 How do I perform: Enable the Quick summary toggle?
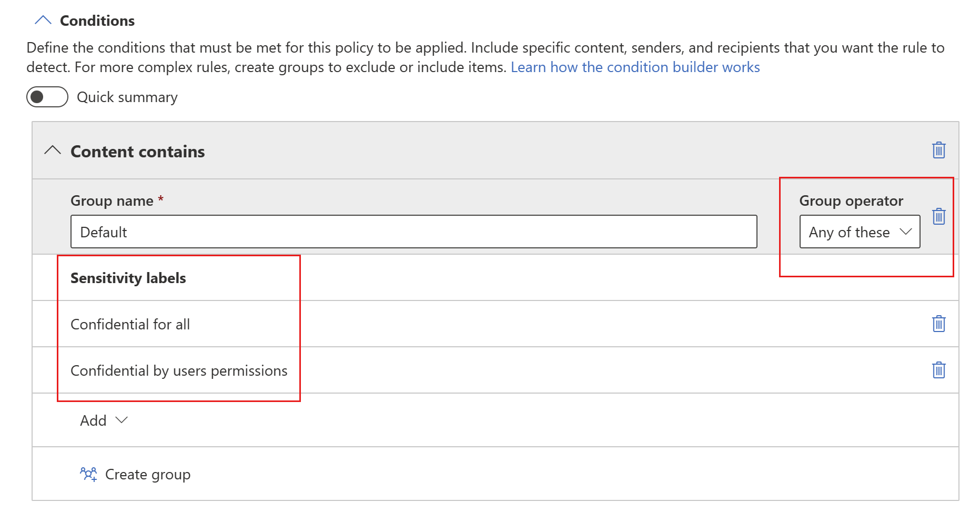click(x=47, y=97)
